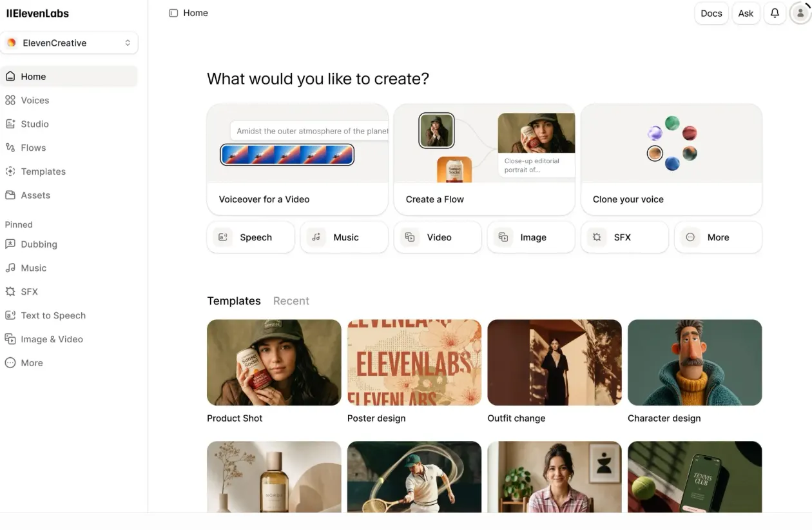Open the Tennis Club phone thumbnail
The height and width of the screenshot is (530, 812).
(x=695, y=477)
